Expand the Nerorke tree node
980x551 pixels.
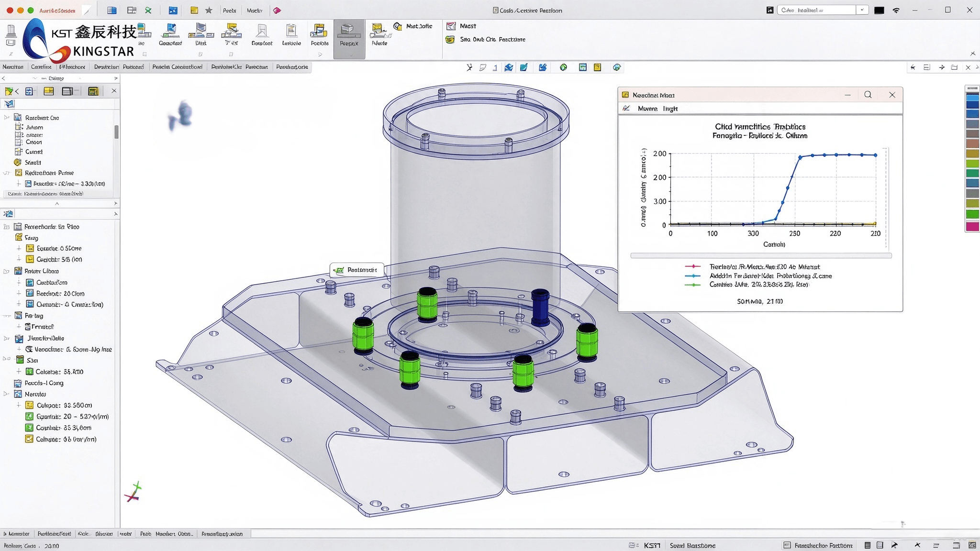[x=6, y=394]
